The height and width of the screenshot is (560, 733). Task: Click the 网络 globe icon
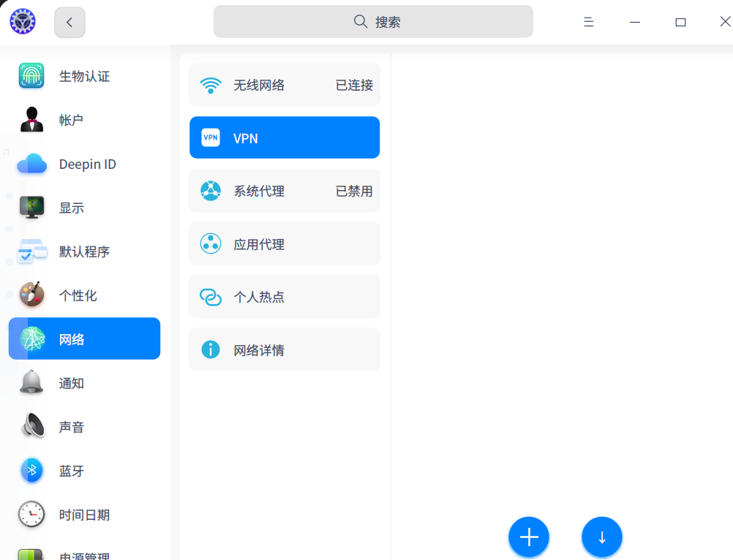click(31, 338)
